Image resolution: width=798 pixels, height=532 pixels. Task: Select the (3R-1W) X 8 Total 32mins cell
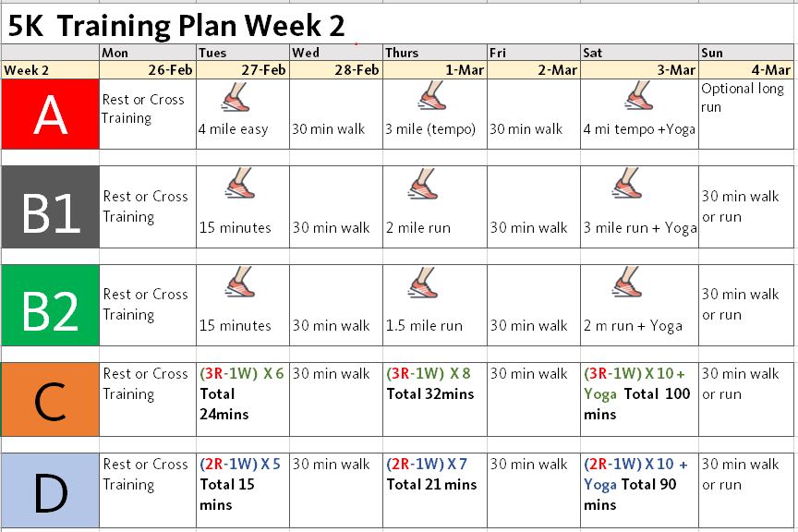[435, 400]
